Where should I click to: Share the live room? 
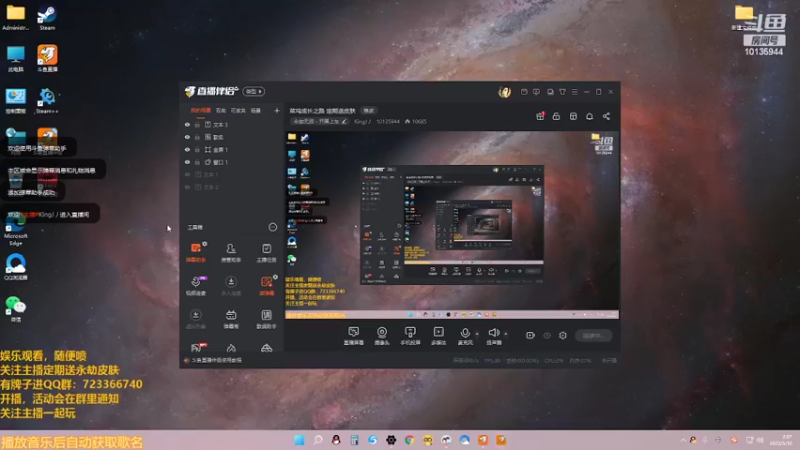(606, 116)
